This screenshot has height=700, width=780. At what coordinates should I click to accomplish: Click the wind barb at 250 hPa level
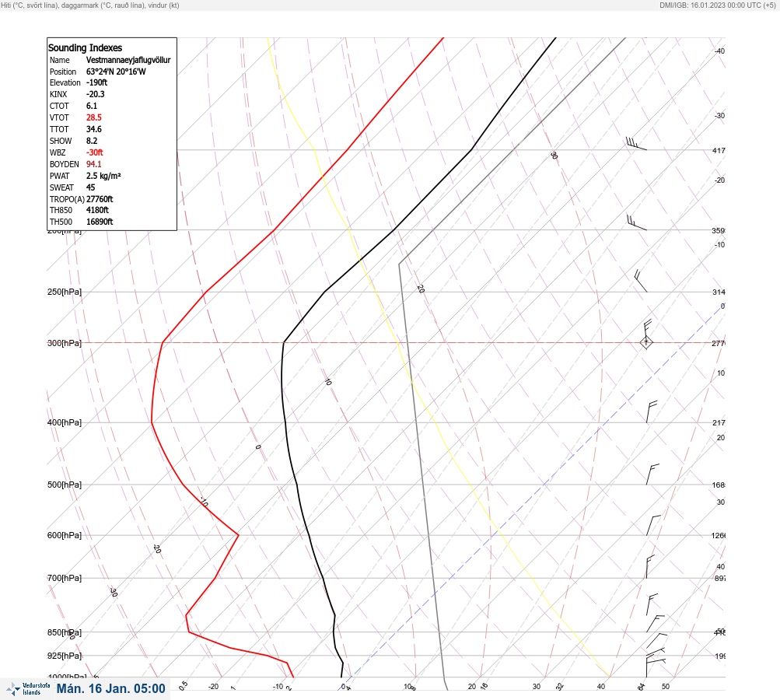tap(641, 281)
